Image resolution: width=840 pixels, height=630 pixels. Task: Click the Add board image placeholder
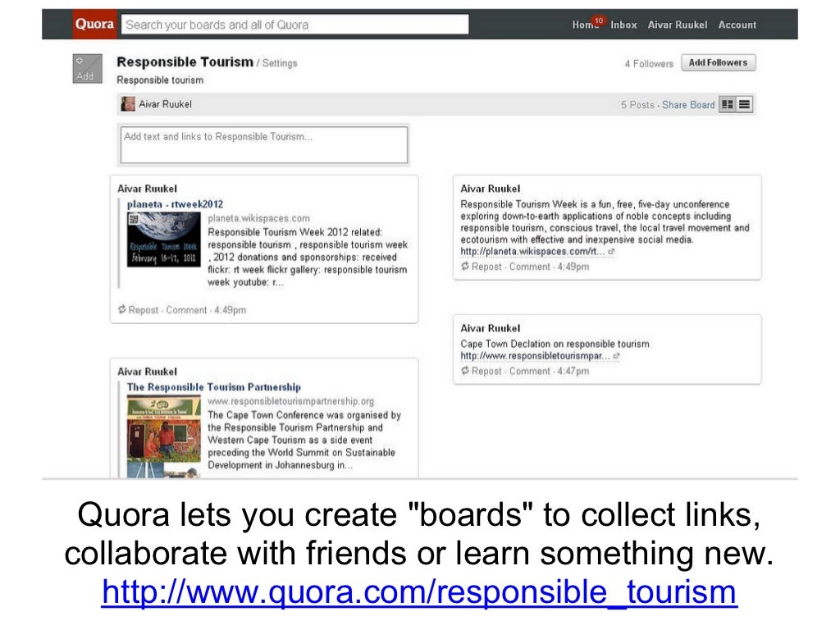(x=87, y=69)
